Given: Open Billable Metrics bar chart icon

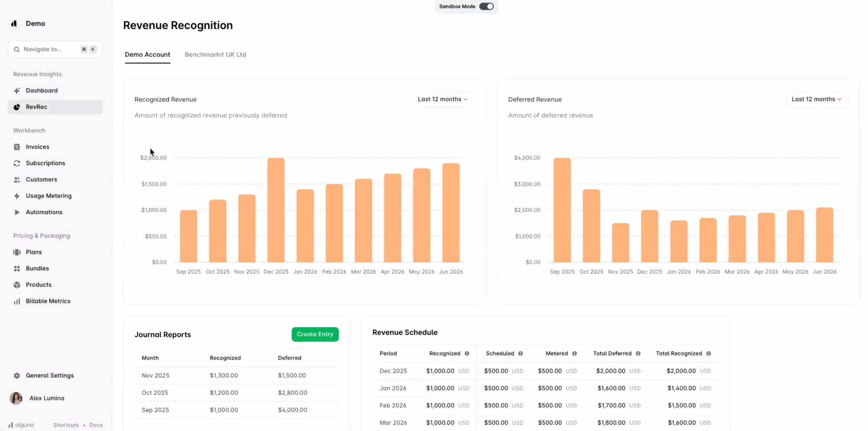Looking at the screenshot, I should (x=17, y=300).
